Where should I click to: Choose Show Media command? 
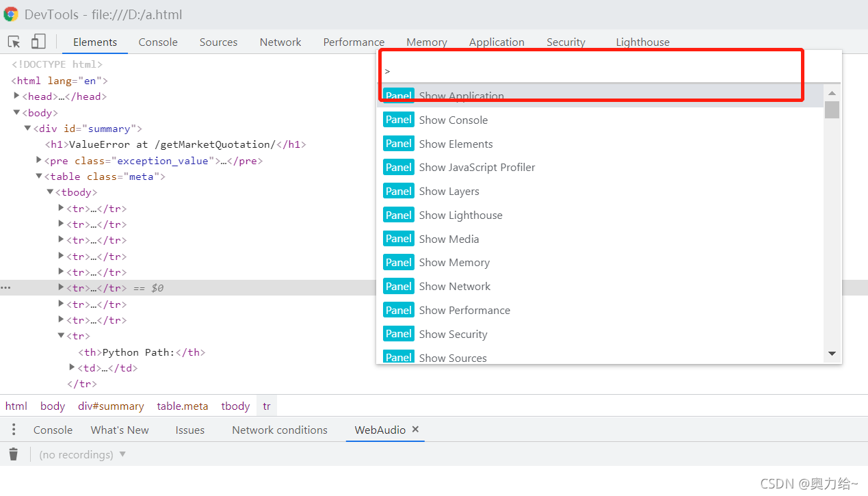tap(600, 239)
